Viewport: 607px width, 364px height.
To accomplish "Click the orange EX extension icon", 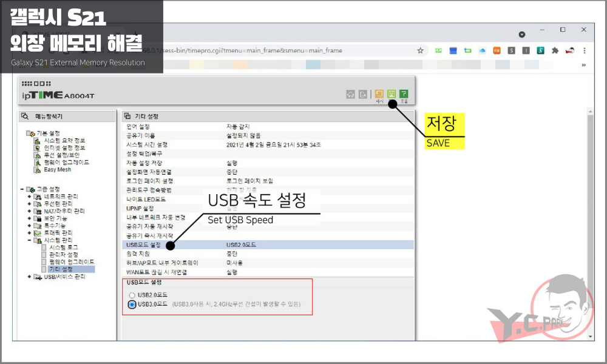I will (x=497, y=50).
